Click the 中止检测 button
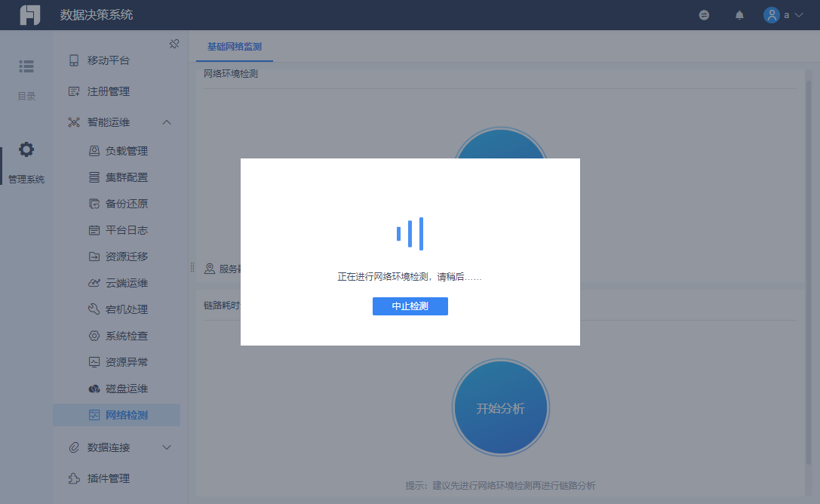820x504 pixels. pos(410,306)
